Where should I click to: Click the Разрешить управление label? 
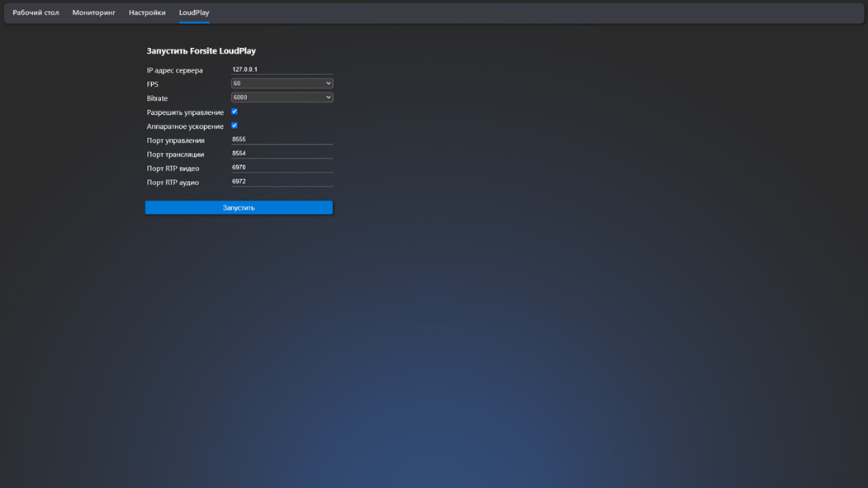point(185,112)
